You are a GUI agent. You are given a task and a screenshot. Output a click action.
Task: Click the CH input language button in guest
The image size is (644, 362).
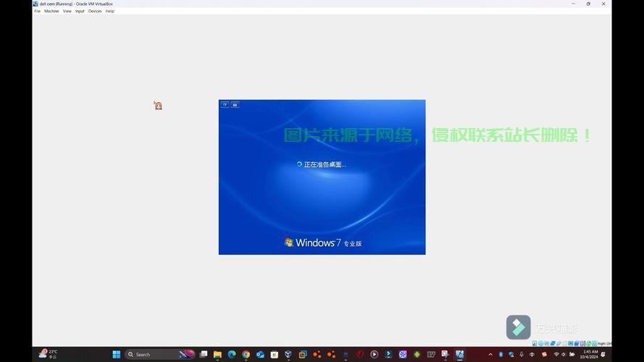click(225, 105)
